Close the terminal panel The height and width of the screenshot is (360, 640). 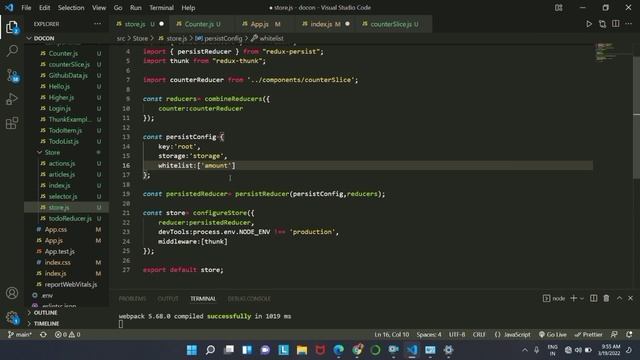(631, 298)
